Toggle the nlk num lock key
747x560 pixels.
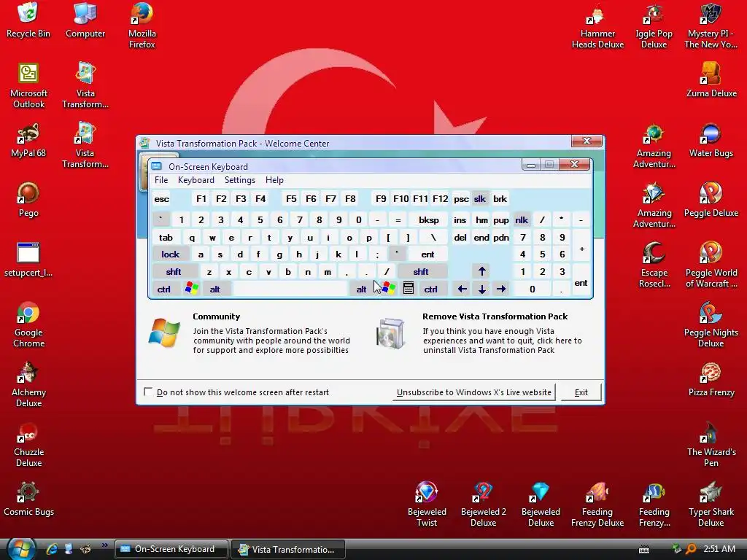(x=522, y=220)
